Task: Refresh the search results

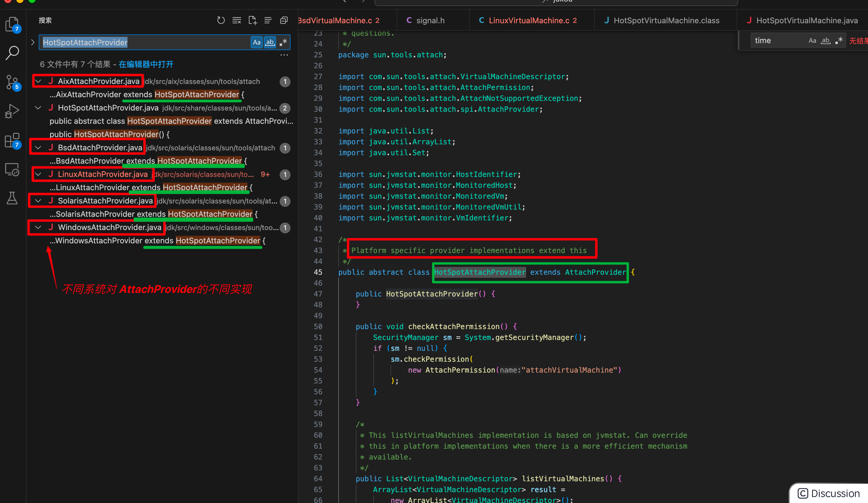Action: pyautogui.click(x=221, y=20)
